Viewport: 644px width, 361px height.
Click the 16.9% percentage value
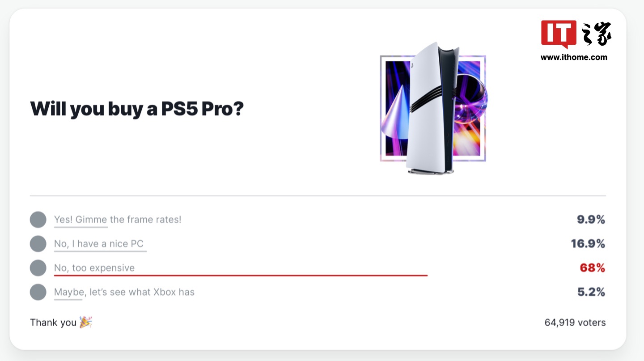point(588,244)
